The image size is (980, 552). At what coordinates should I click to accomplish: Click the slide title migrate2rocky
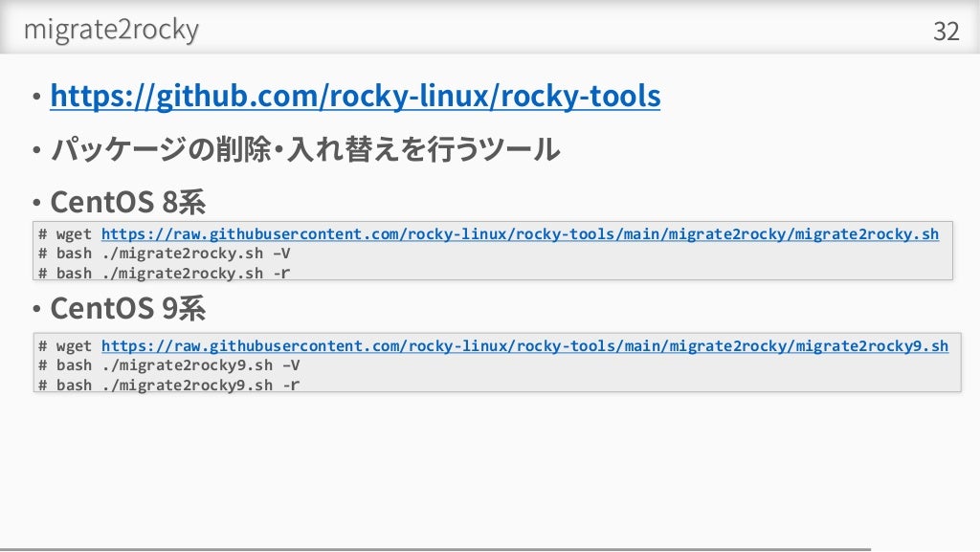click(x=111, y=30)
